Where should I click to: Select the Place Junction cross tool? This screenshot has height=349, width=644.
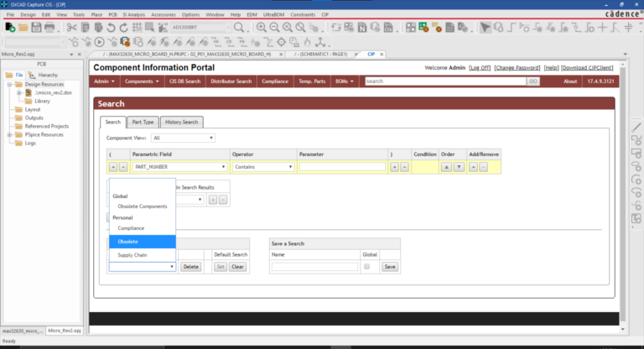pos(603,28)
